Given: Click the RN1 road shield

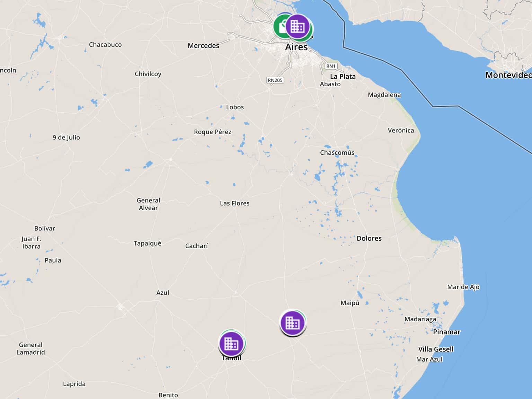Looking at the screenshot, I should click(331, 66).
